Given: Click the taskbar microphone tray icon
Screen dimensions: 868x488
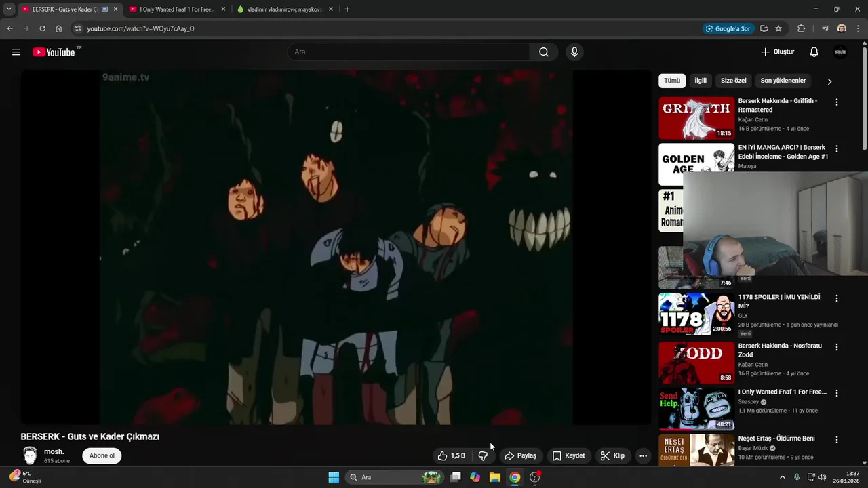Looking at the screenshot, I should pyautogui.click(x=797, y=477).
